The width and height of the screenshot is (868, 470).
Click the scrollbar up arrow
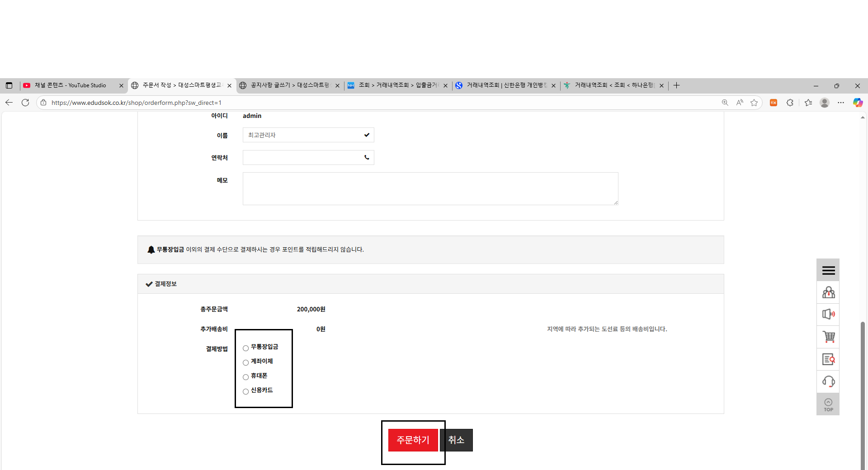coord(863,117)
